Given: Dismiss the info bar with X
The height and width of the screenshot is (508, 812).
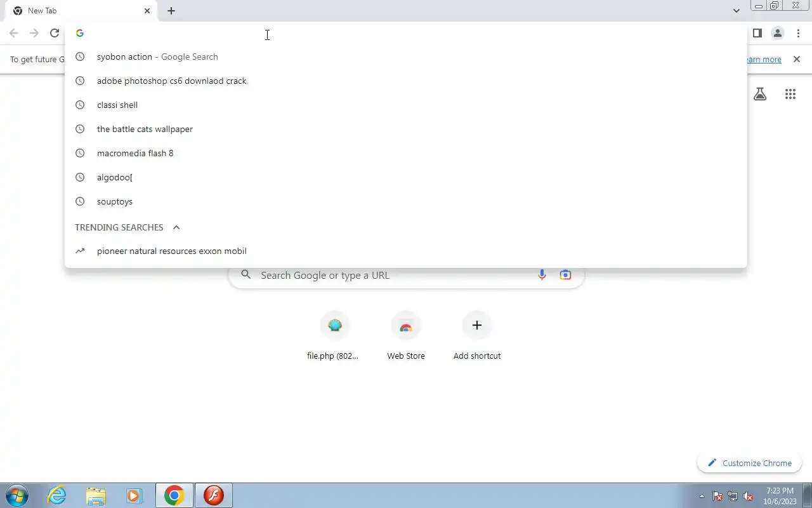Looking at the screenshot, I should (797, 59).
